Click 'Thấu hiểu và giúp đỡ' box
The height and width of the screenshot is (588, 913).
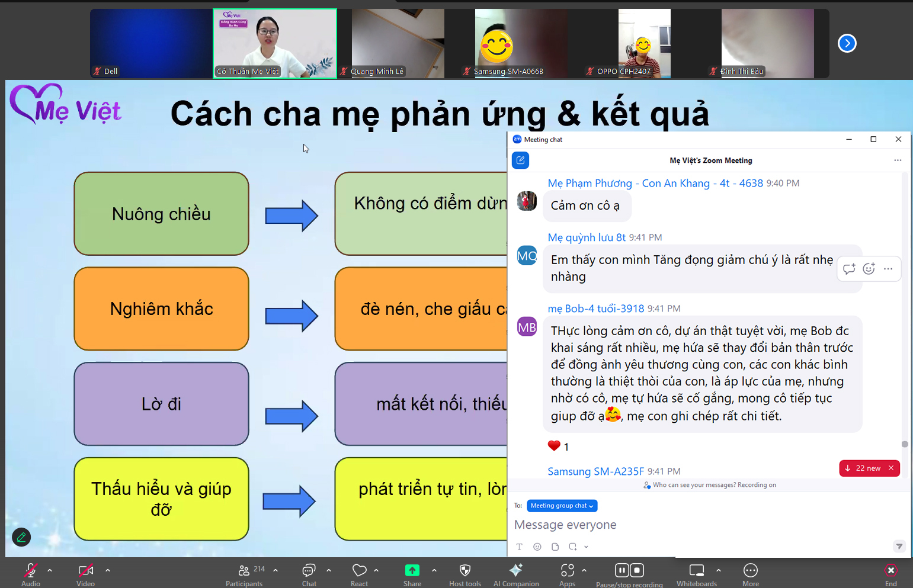click(x=161, y=499)
